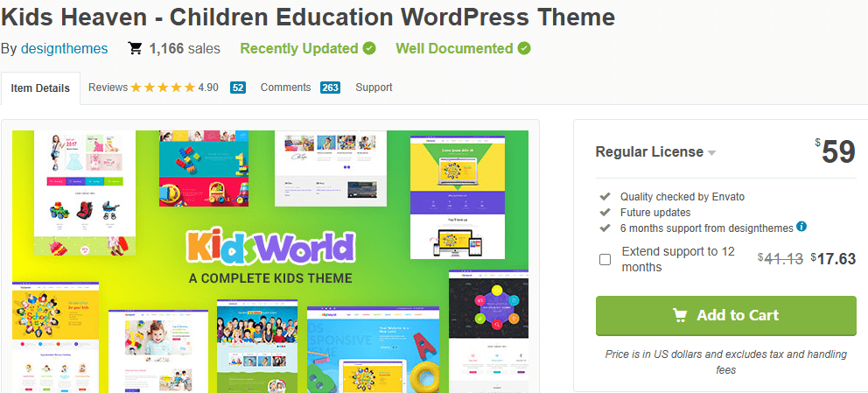868x393 pixels.
Task: Click the cart icon inside Add to Cart
Action: 680,315
